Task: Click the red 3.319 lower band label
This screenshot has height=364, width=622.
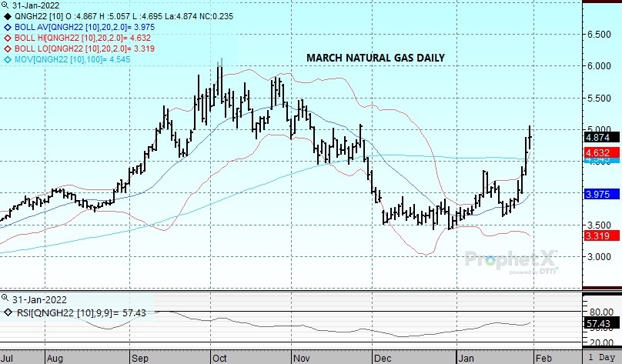Action: coord(598,236)
